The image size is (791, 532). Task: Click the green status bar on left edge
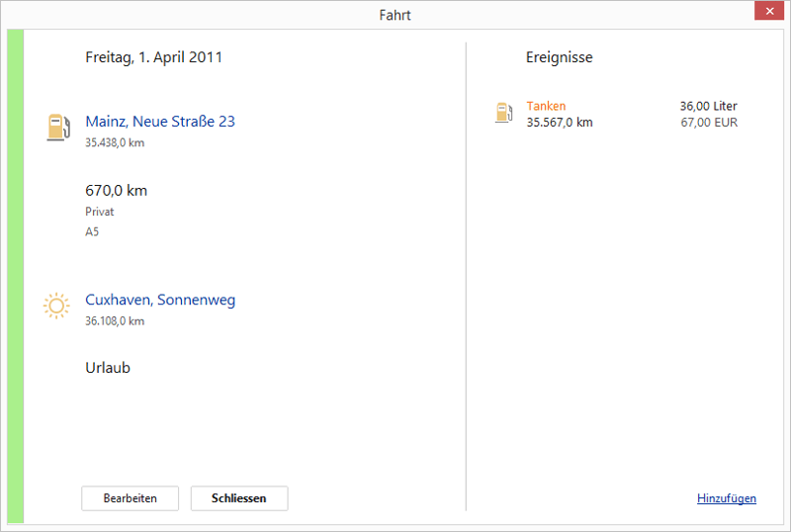pyautogui.click(x=15, y=277)
